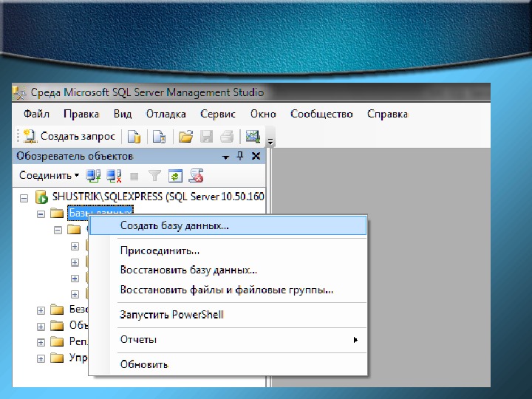Open the Сообщество menu
The height and width of the screenshot is (399, 532).
coord(321,114)
